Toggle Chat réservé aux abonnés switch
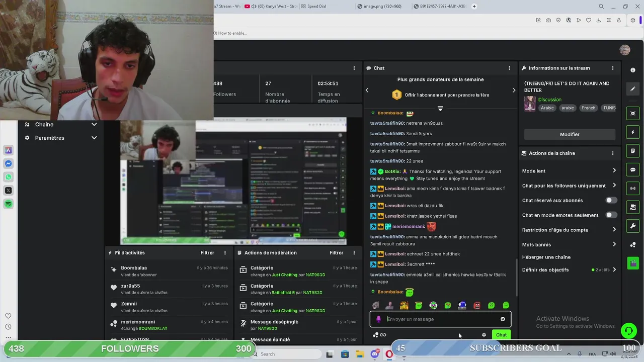 pyautogui.click(x=611, y=200)
